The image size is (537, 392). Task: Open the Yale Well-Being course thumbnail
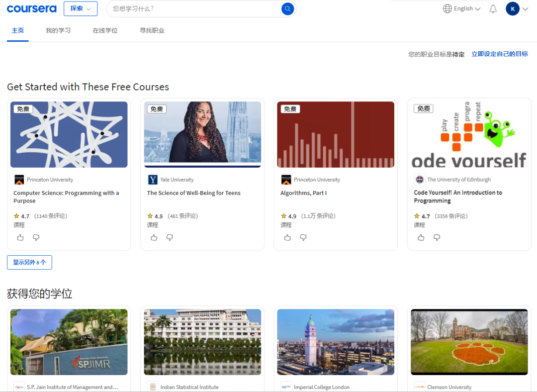[x=202, y=134]
